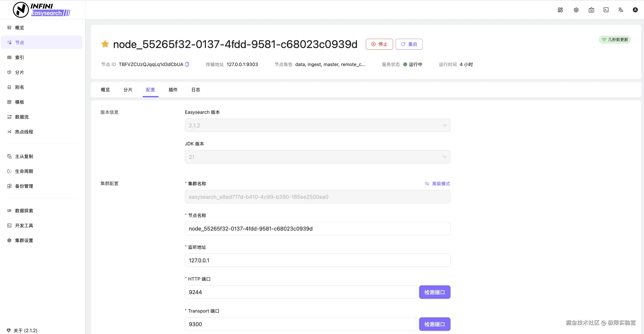Click the 重启 restart button

pos(409,44)
